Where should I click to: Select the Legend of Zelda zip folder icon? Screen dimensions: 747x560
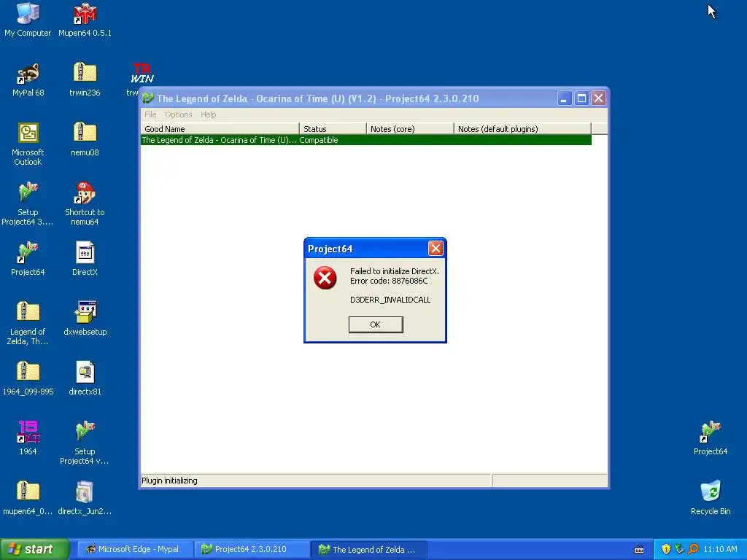[28, 323]
